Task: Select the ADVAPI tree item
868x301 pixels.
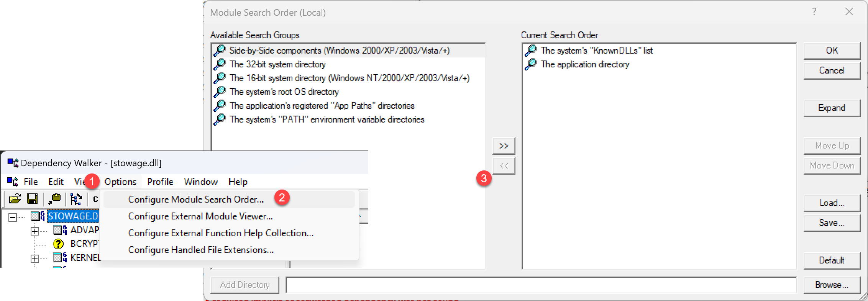Action: tap(85, 230)
